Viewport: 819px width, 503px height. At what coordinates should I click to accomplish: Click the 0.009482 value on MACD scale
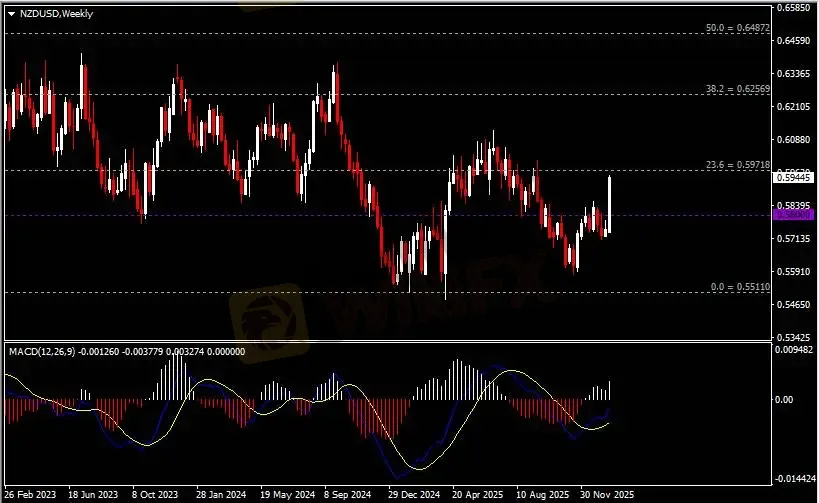click(x=794, y=350)
